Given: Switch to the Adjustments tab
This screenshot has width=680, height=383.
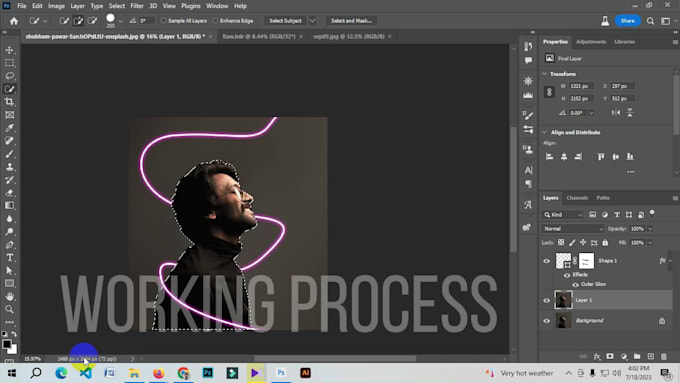Looking at the screenshot, I should (591, 42).
